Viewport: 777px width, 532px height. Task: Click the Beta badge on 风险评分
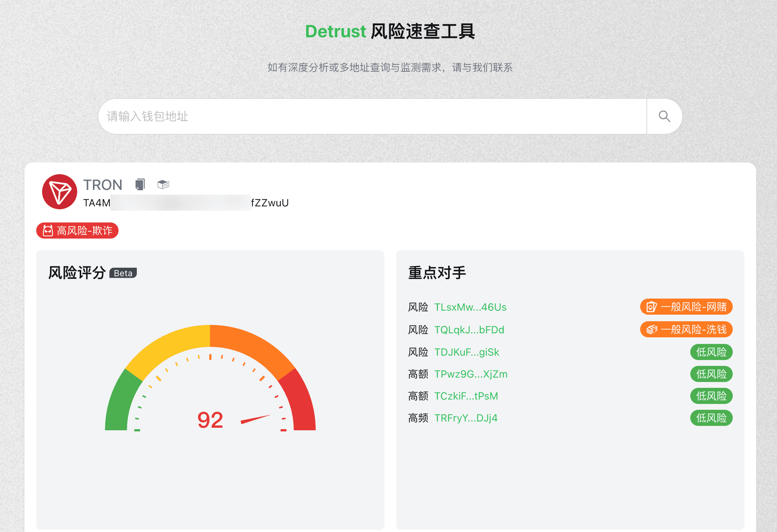coord(124,272)
